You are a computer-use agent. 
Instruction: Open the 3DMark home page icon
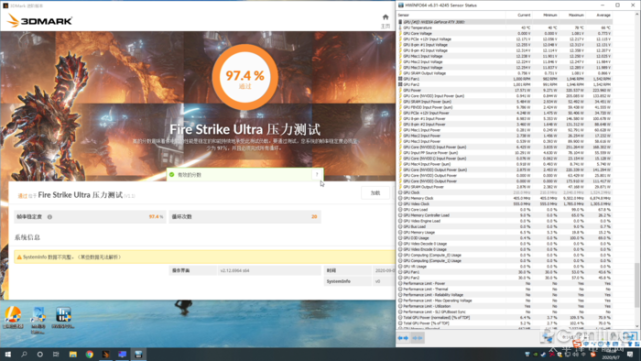385,17
